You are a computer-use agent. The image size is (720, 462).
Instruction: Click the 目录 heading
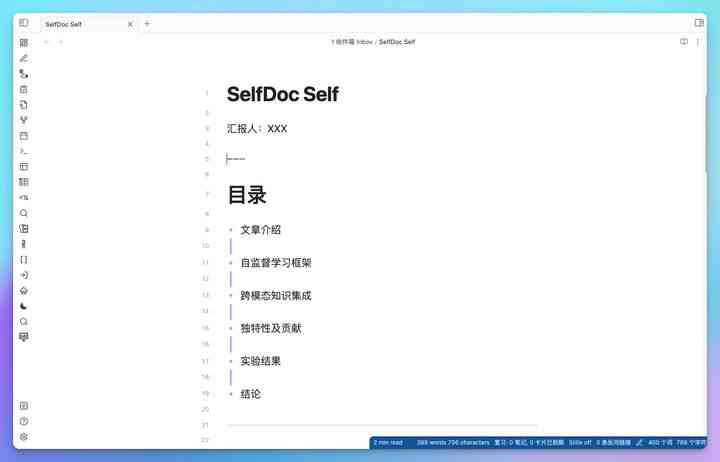(247, 195)
